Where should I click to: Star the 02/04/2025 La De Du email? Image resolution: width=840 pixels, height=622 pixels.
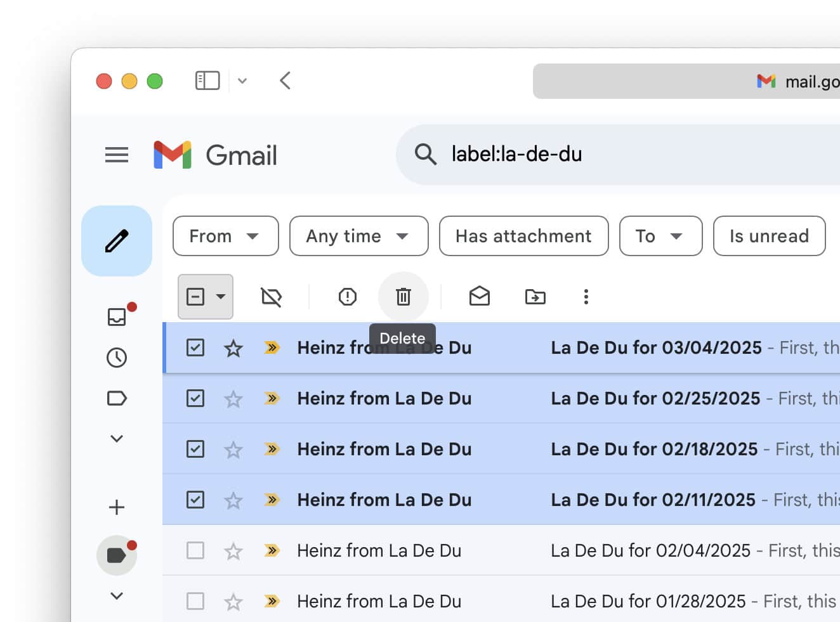coord(233,550)
